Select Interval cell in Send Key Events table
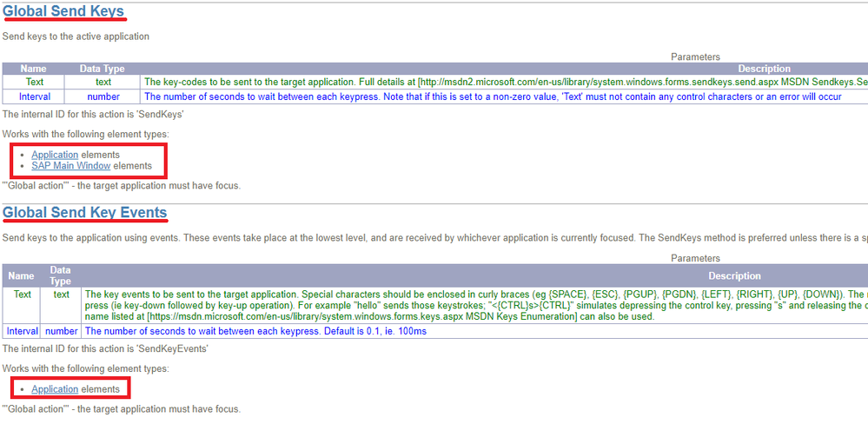868x424 pixels. pos(22,331)
